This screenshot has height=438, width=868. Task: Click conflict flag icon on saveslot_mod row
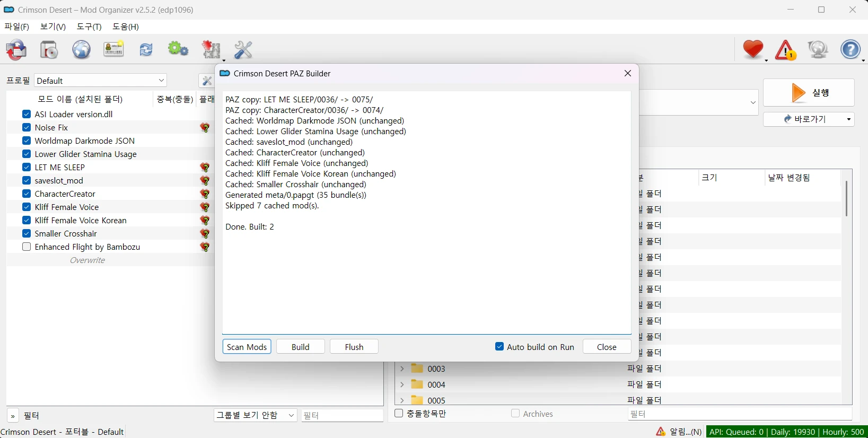[x=205, y=181]
